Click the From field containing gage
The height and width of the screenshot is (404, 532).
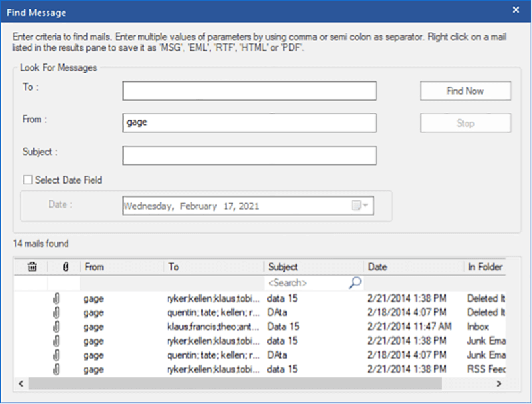[249, 123]
